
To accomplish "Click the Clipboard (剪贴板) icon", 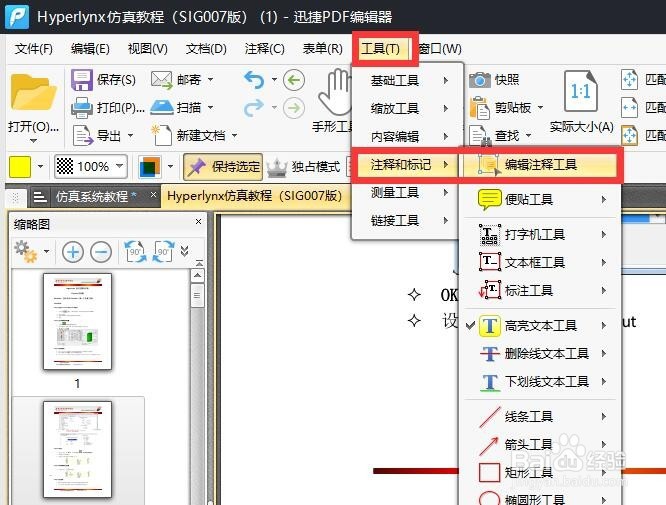I will [480, 107].
